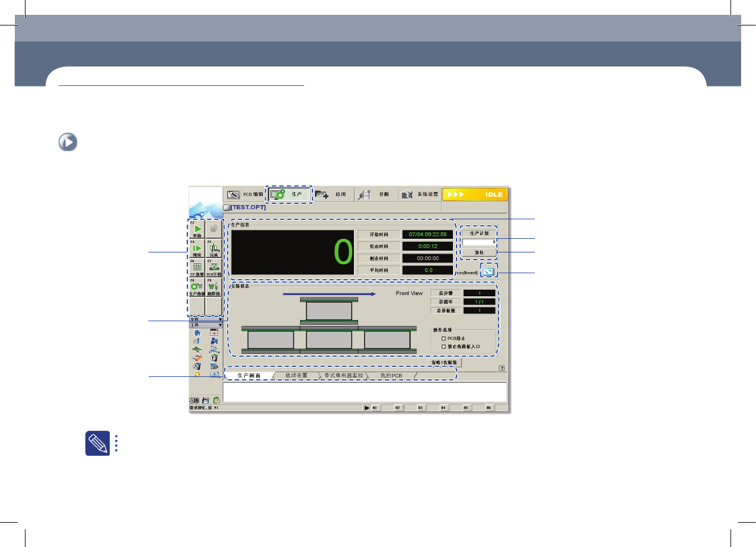Click the play arrow in the status bar

pyautogui.click(x=368, y=408)
